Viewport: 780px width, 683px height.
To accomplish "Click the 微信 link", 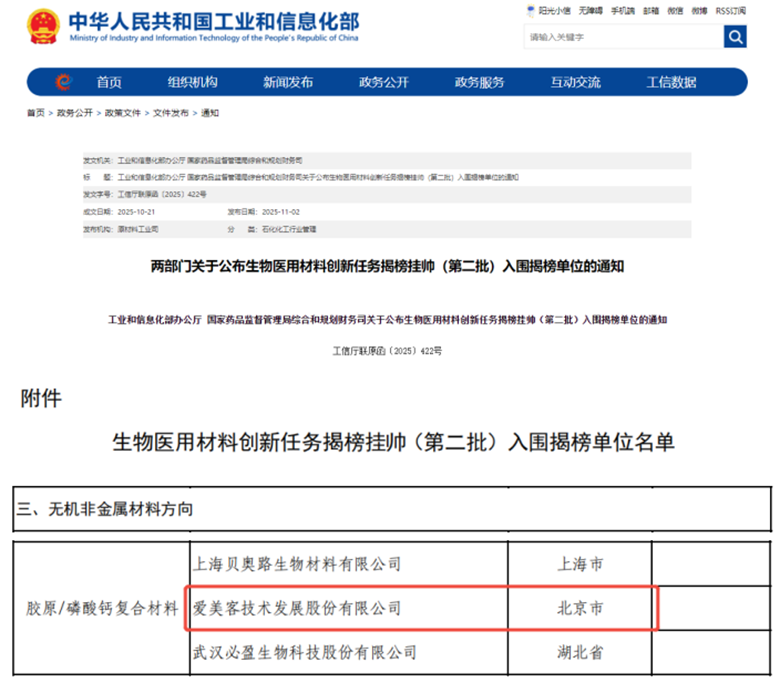I will click(x=675, y=10).
